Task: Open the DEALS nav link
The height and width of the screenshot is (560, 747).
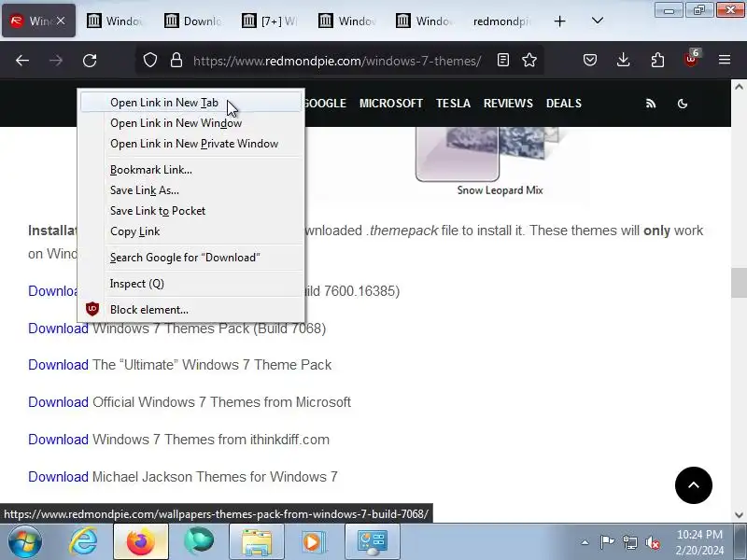Action: tap(564, 104)
